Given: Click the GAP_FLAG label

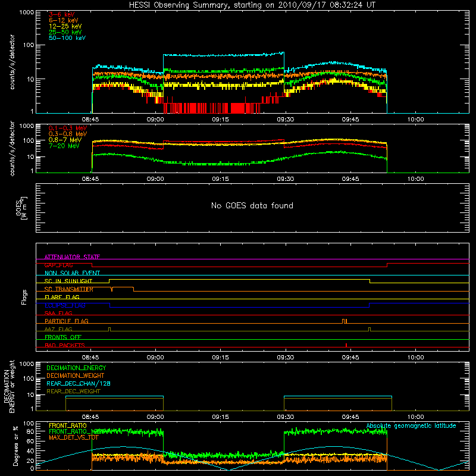Looking at the screenshot, I should click(58, 265).
